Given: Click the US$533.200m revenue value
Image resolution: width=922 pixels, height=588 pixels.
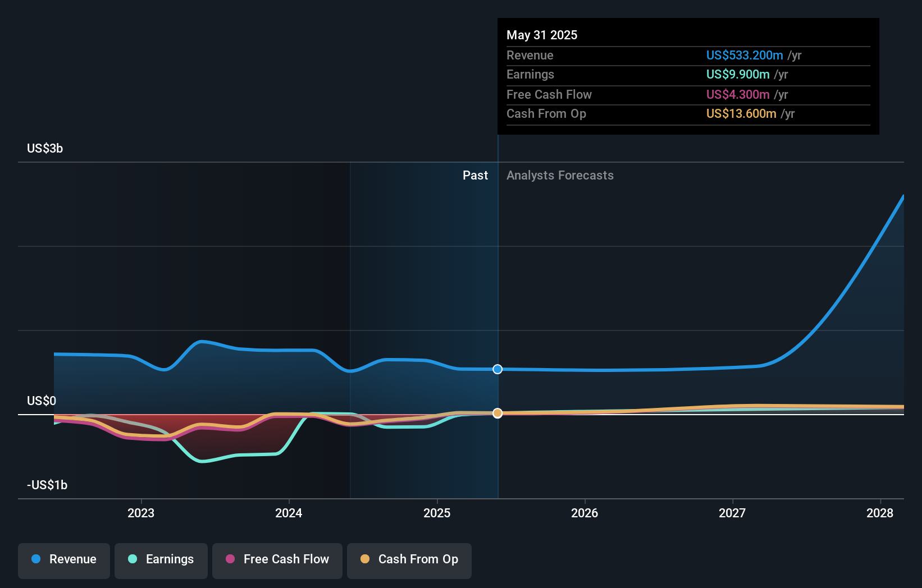Looking at the screenshot, I should point(745,55).
